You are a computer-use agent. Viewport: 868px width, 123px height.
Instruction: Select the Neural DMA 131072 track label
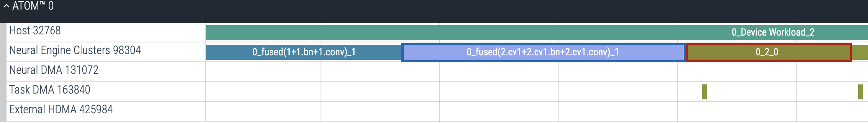point(54,70)
